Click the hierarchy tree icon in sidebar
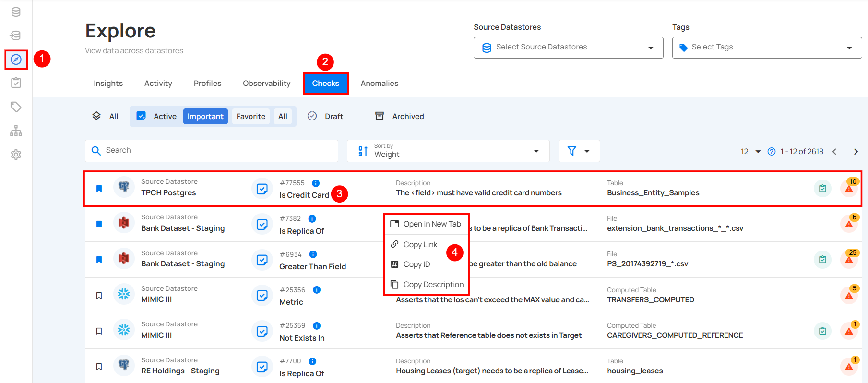The image size is (868, 383). (x=16, y=131)
